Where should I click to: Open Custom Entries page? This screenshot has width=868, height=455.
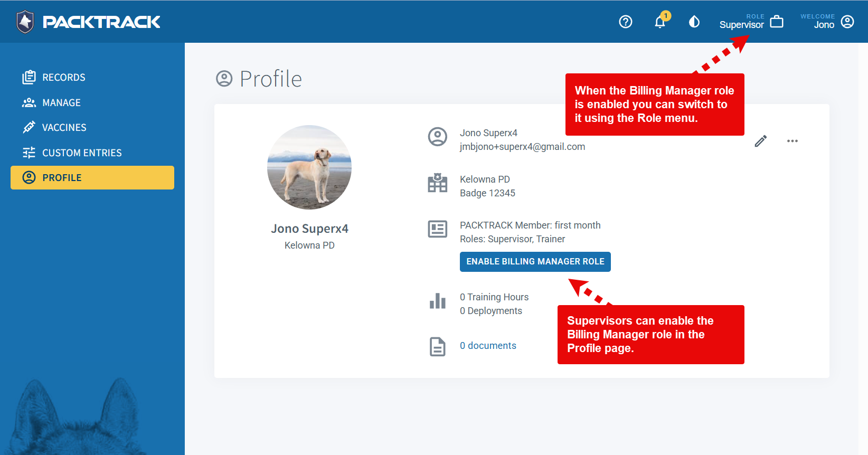pyautogui.click(x=82, y=153)
